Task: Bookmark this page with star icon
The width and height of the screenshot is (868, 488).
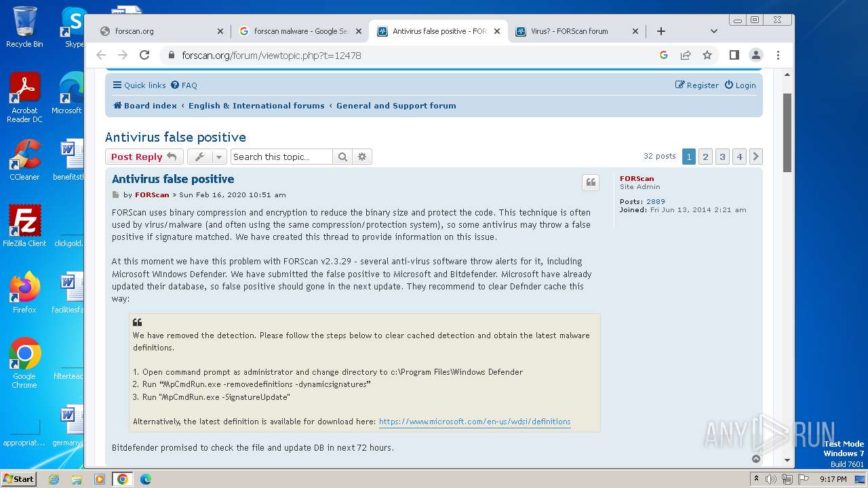Action: (707, 55)
